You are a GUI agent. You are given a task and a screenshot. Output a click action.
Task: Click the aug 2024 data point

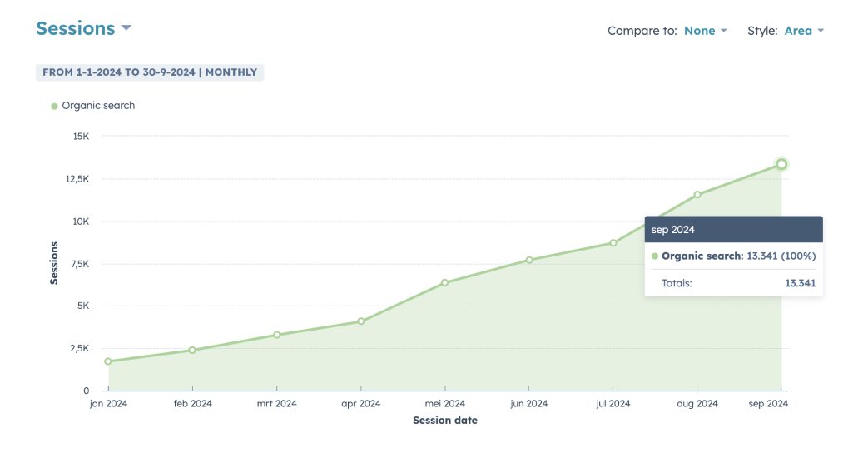pos(697,194)
